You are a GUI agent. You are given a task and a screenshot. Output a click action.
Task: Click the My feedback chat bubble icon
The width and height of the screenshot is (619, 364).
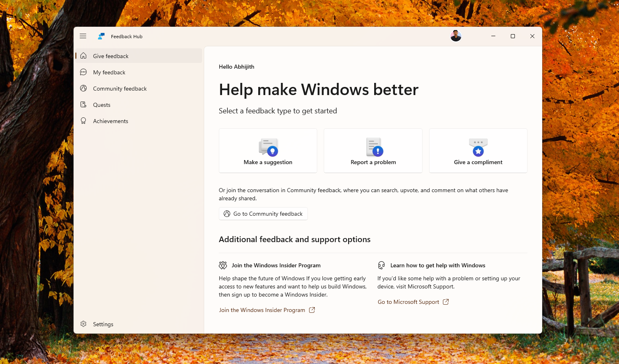coord(83,72)
